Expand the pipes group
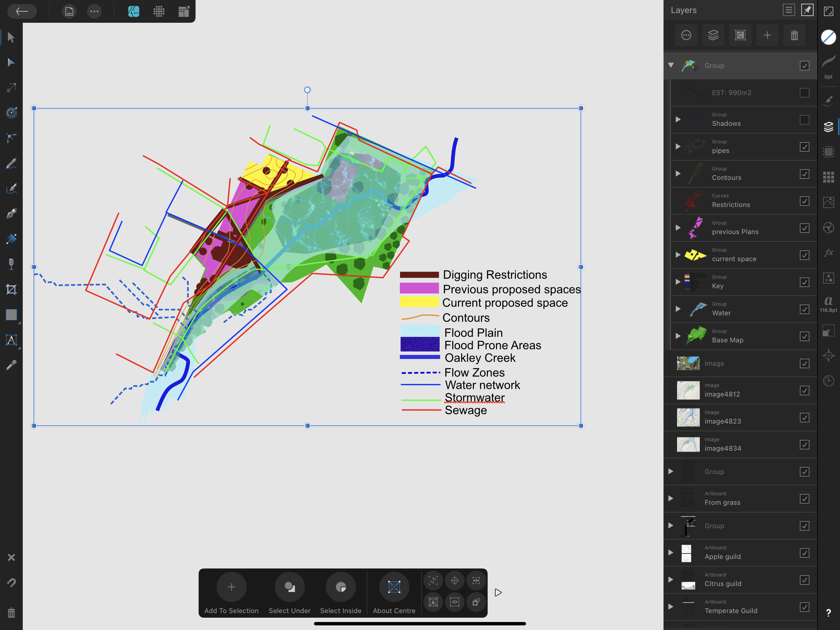The image size is (840, 630). click(678, 147)
